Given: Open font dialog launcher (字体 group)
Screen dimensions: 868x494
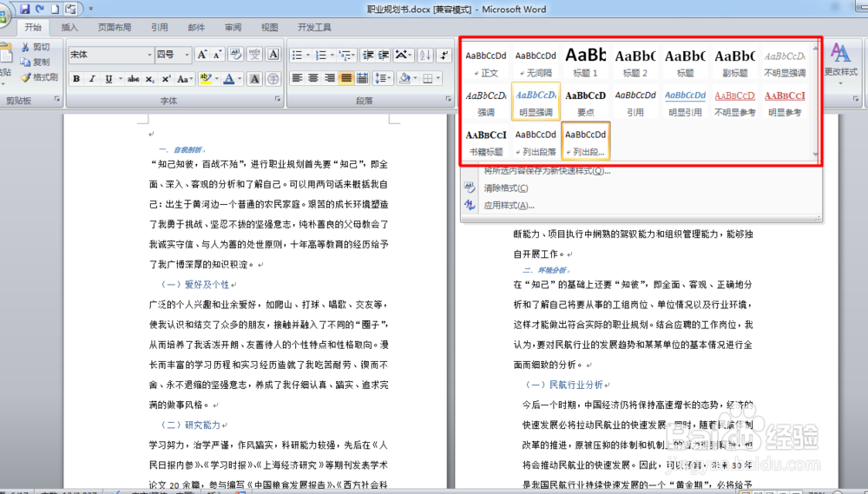Looking at the screenshot, I should pyautogui.click(x=278, y=99).
